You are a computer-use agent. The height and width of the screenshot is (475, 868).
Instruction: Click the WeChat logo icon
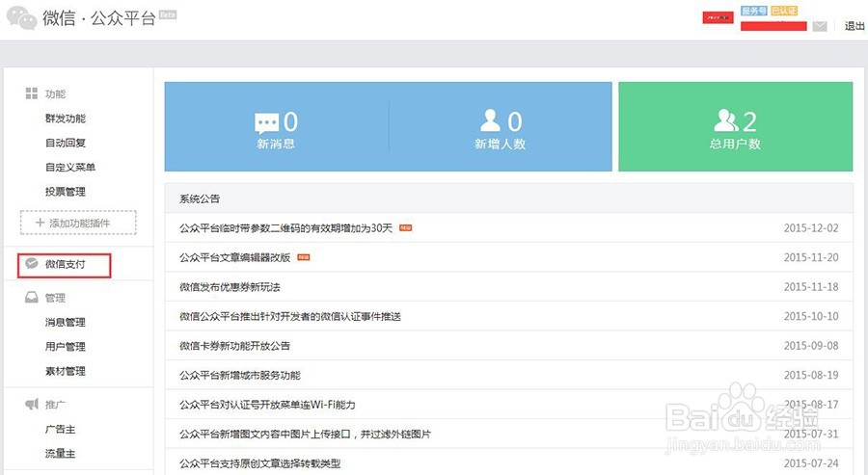(21, 17)
